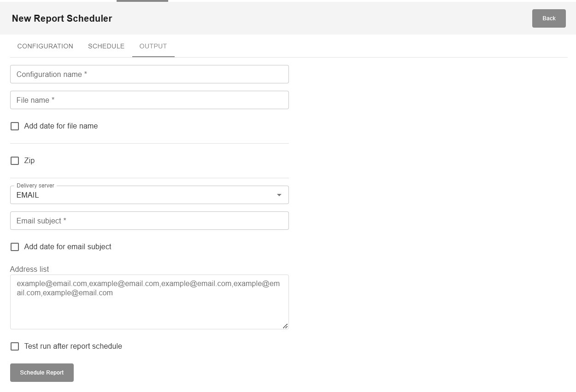Tick the Zip checkbox
The image size is (576, 392).
pos(15,161)
